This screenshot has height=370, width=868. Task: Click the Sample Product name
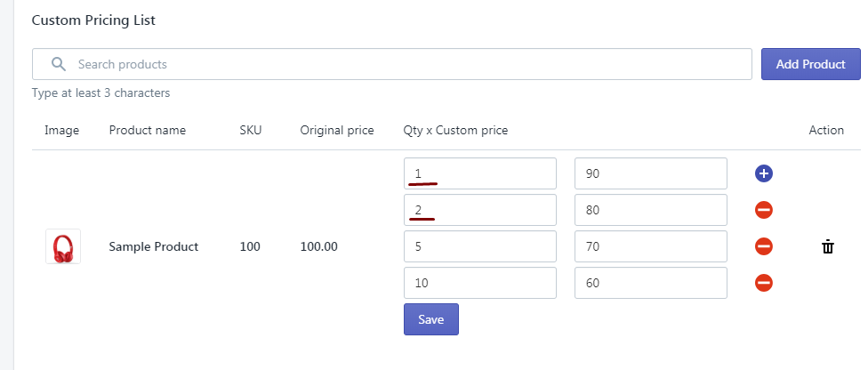pyautogui.click(x=153, y=246)
